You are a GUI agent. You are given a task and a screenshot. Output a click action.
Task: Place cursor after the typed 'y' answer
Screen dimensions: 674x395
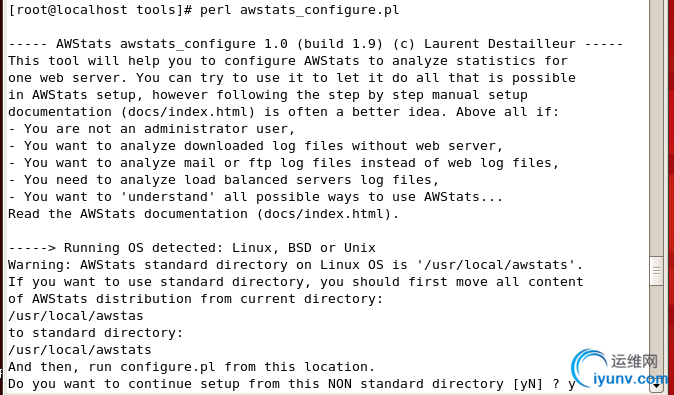click(x=576, y=384)
